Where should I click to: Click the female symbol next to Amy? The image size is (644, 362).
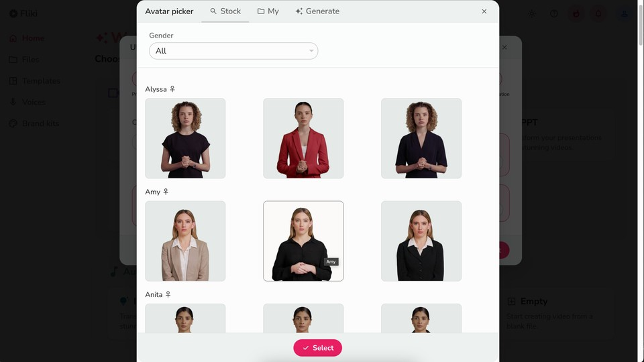(x=166, y=191)
